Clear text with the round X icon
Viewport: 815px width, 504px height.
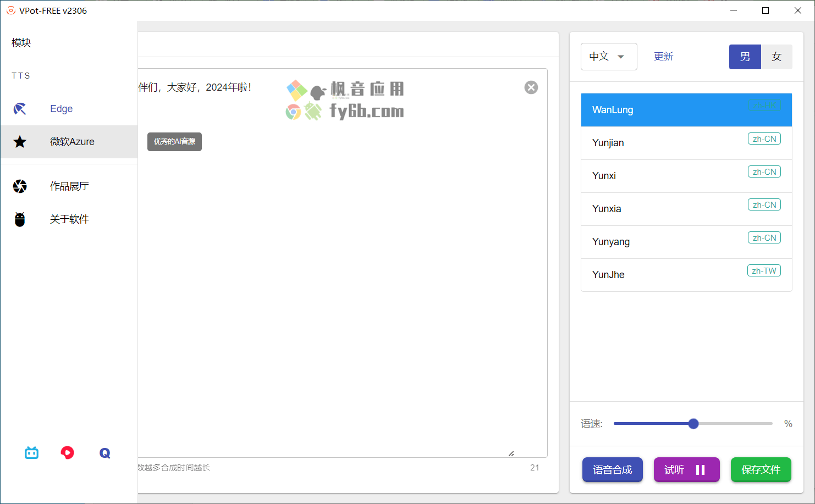click(531, 87)
